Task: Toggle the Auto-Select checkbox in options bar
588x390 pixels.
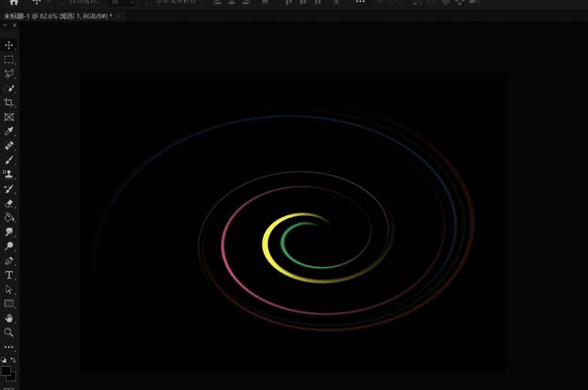Action: point(62,2)
